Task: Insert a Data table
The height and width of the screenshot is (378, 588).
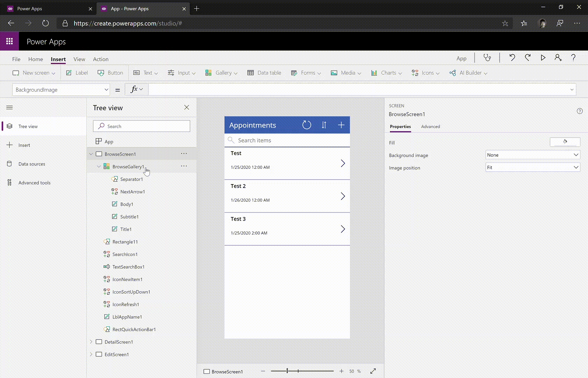Action: click(264, 73)
